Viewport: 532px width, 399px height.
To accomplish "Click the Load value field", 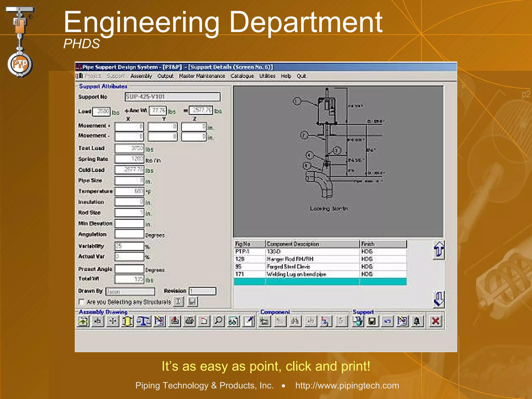I will click(x=101, y=112).
